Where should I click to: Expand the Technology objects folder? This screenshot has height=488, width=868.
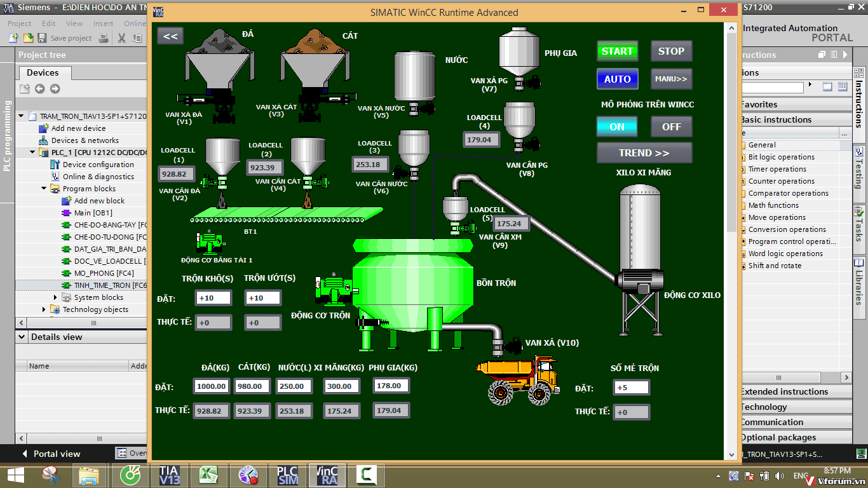(x=44, y=309)
